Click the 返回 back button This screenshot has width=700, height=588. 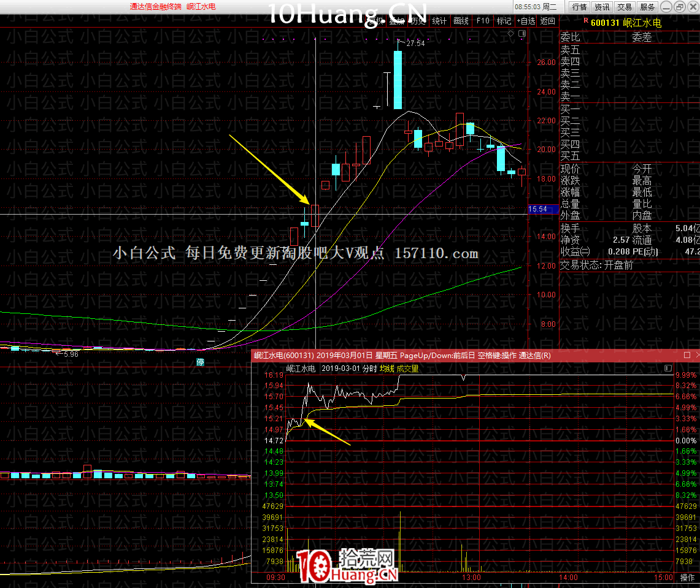click(x=548, y=21)
